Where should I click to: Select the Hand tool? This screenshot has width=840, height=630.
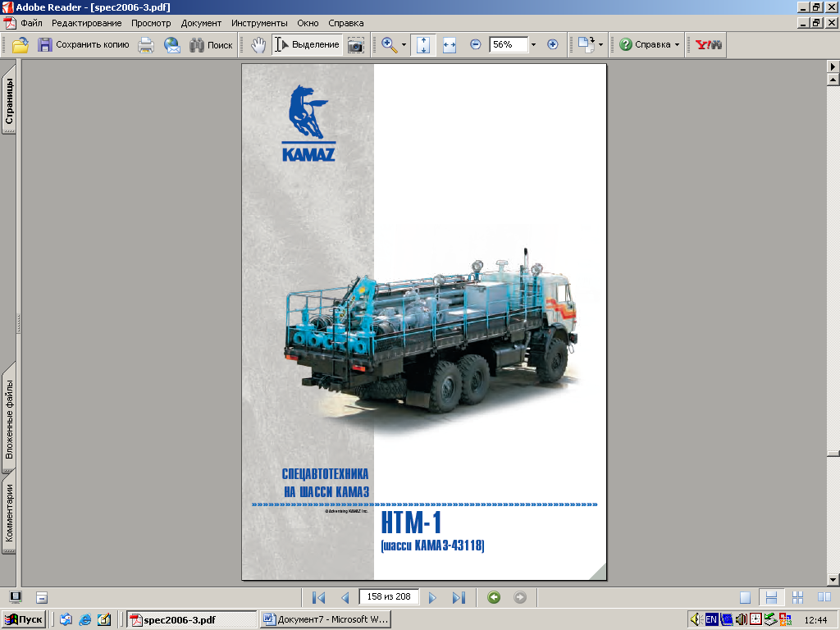point(258,45)
